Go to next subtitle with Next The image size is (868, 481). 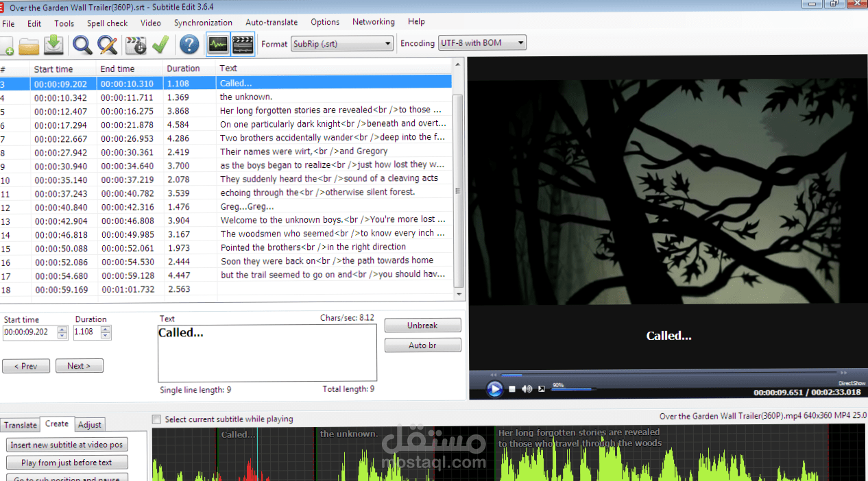tap(80, 366)
